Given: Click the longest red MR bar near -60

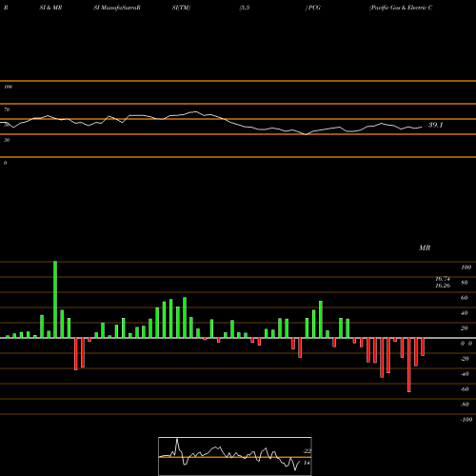Looking at the screenshot, I should pyautogui.click(x=409, y=365).
